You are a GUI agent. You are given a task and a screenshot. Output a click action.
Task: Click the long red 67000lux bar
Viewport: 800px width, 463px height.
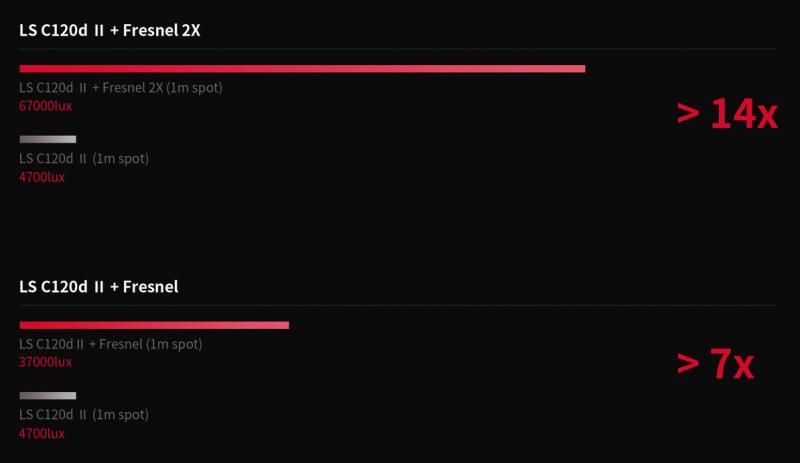coord(302,68)
